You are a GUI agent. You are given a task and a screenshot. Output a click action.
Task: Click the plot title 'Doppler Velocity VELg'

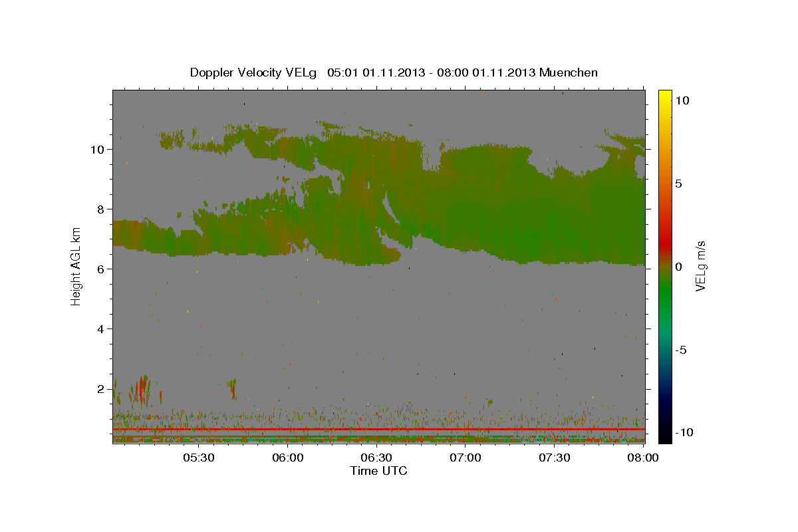point(253,72)
